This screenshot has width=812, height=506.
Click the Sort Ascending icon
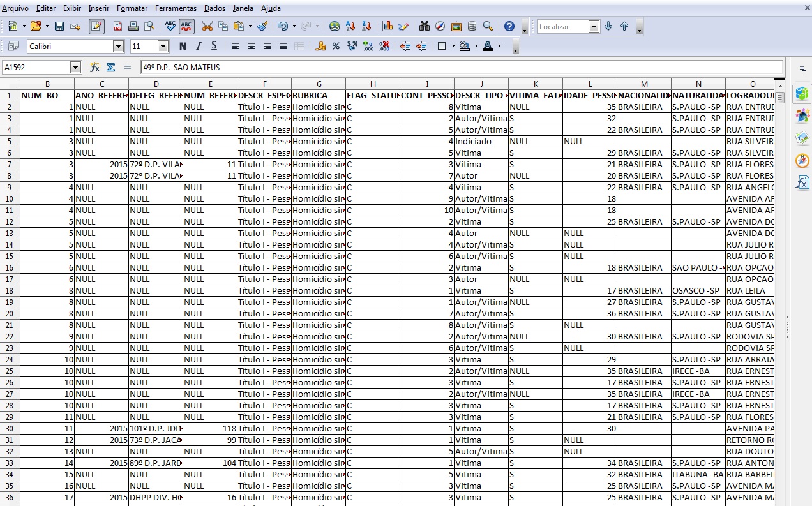350,26
